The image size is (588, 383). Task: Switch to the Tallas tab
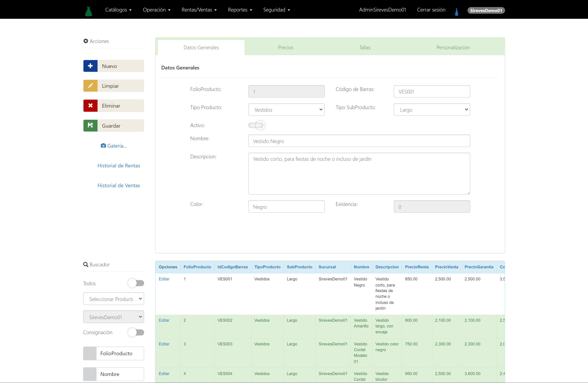click(x=365, y=47)
